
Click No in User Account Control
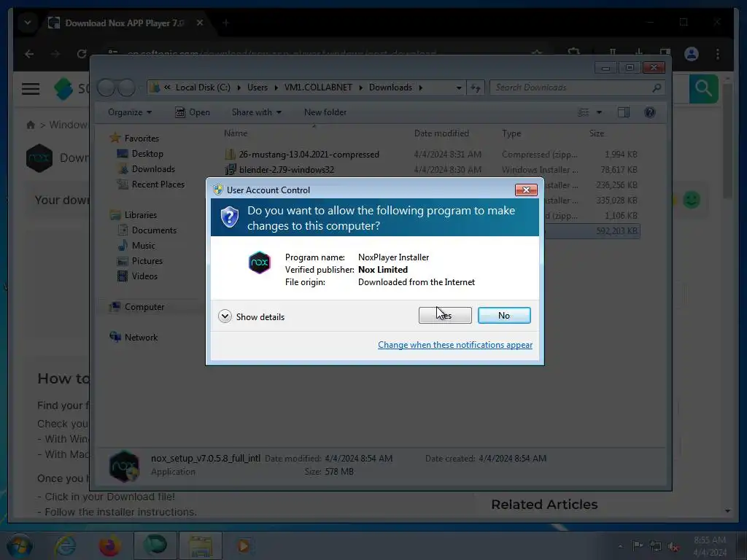click(504, 315)
